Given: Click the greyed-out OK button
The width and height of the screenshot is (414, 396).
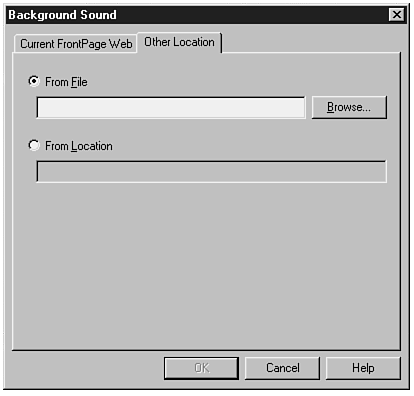Looking at the screenshot, I should pyautogui.click(x=201, y=368).
